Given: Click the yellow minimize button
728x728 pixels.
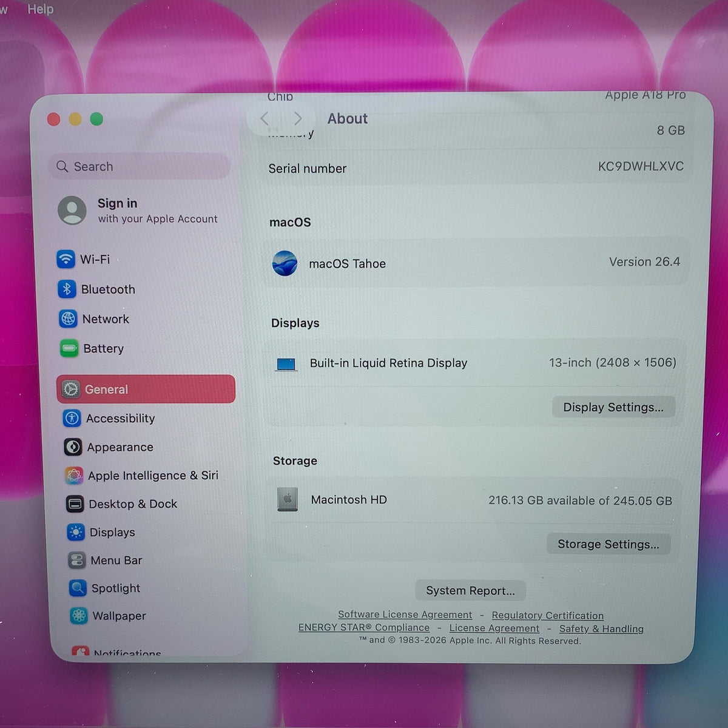Looking at the screenshot, I should click(75, 119).
